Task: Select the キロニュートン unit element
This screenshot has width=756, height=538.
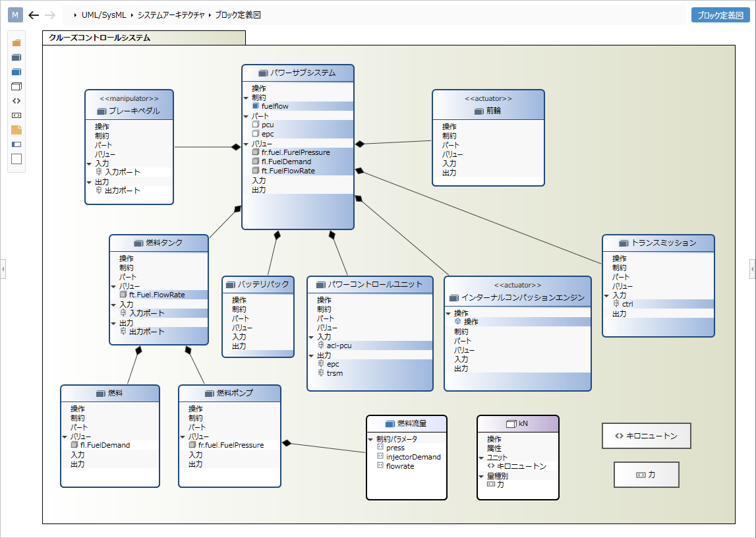Action: pyautogui.click(x=646, y=436)
